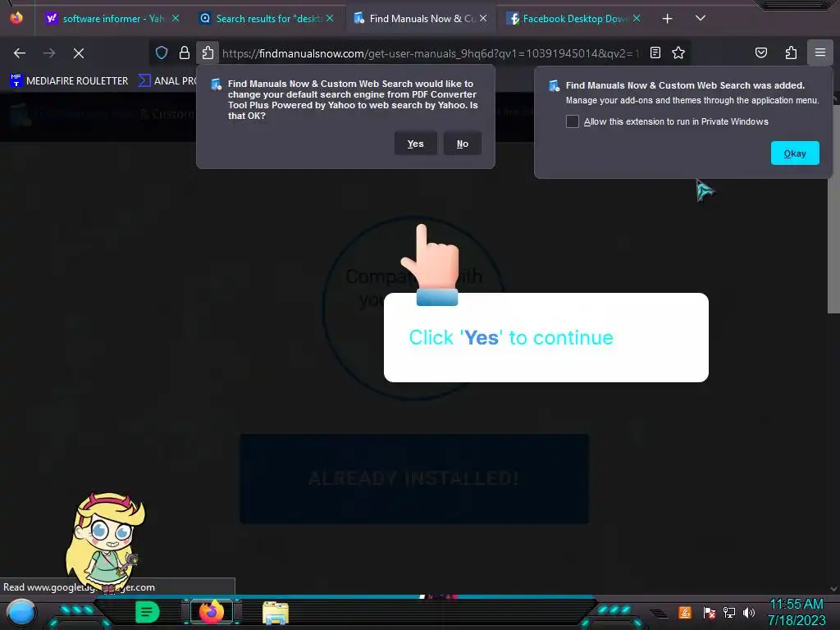
Task: Open a new tab with plus button
Action: click(667, 19)
